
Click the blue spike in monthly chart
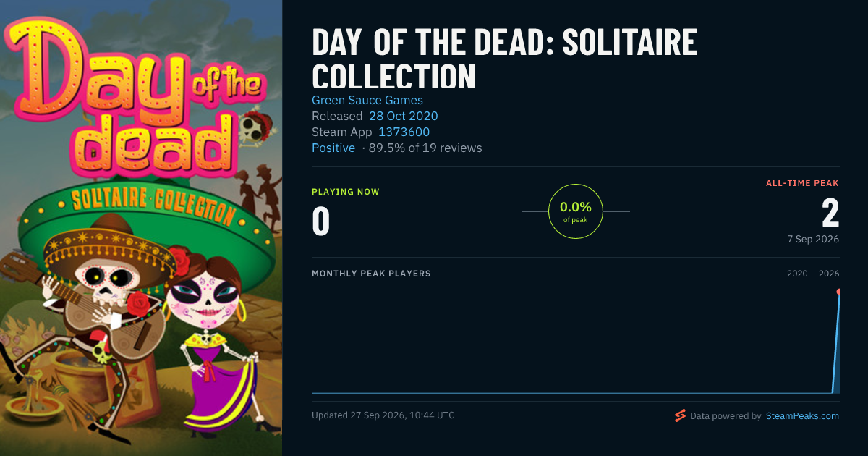tap(836, 342)
